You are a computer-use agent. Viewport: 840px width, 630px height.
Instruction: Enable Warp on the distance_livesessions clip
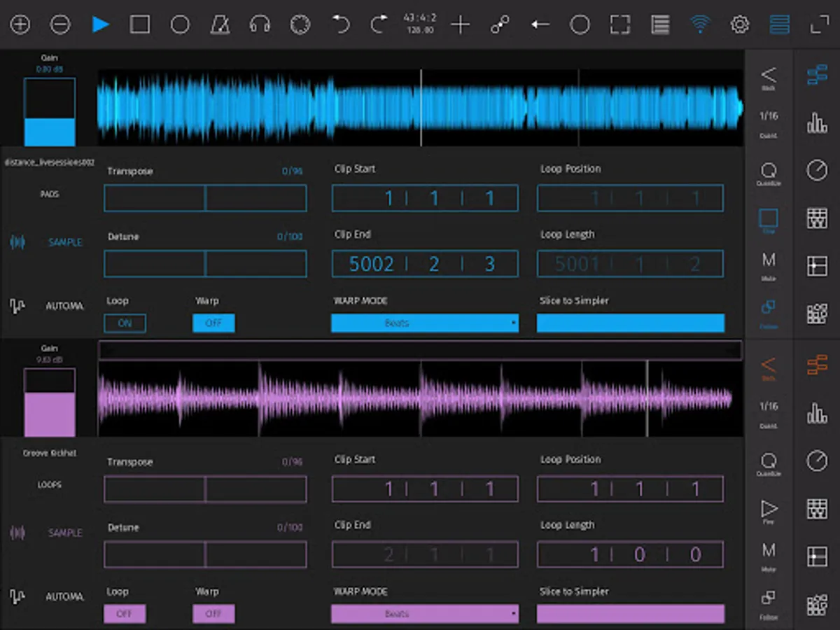213,323
